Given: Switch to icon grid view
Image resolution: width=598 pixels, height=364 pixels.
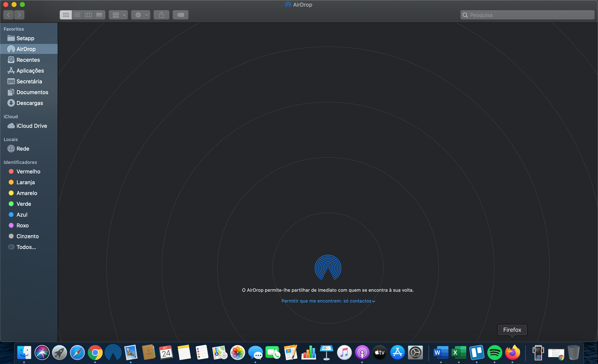Looking at the screenshot, I should [x=66, y=15].
